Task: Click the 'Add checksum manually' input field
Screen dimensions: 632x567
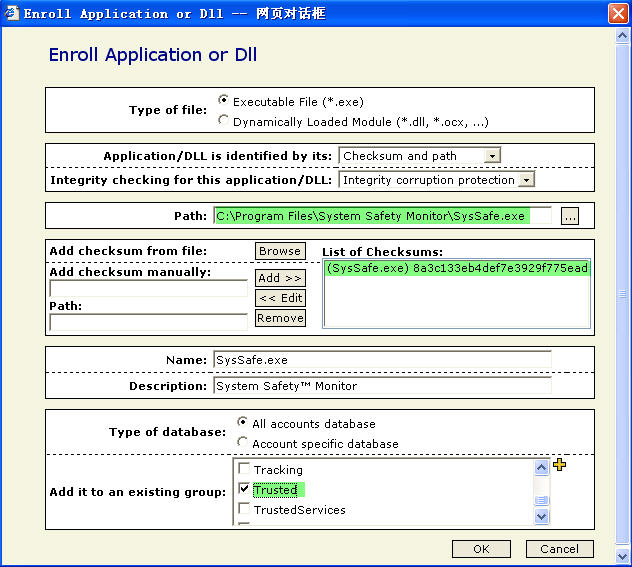Action: click(148, 289)
